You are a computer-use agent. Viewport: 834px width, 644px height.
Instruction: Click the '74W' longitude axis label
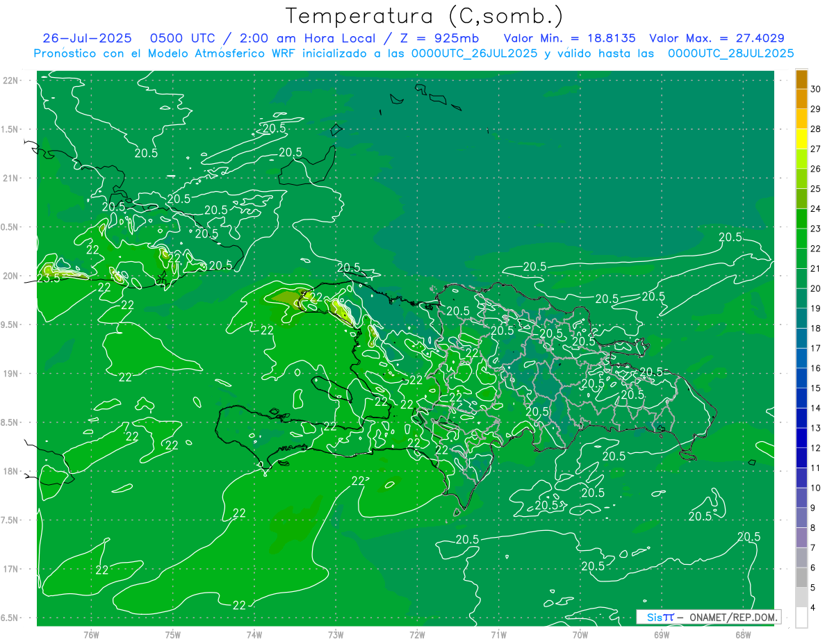[x=254, y=634]
